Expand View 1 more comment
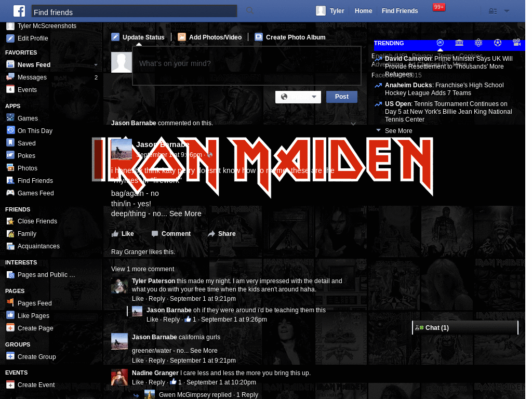This screenshot has height=399, width=532. [x=142, y=269]
